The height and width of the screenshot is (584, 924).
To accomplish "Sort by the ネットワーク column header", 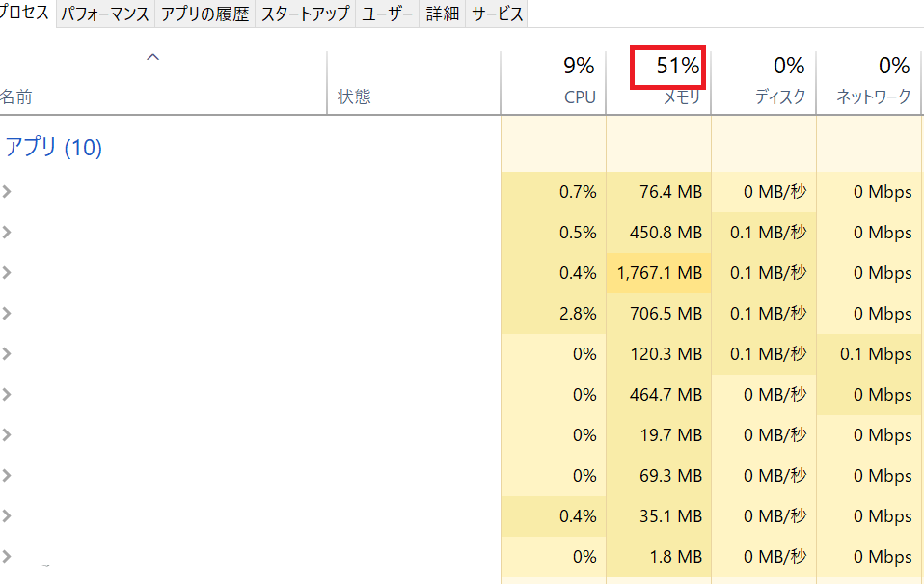I will point(869,83).
